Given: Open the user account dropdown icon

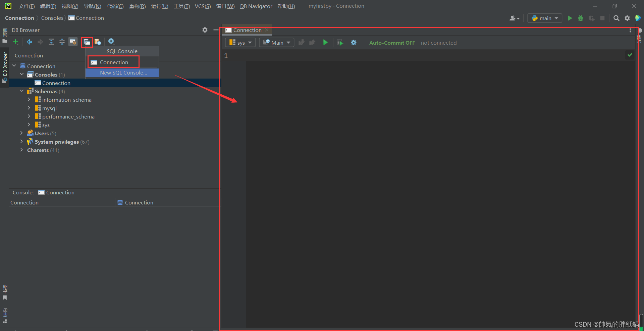Looking at the screenshot, I should [x=515, y=18].
